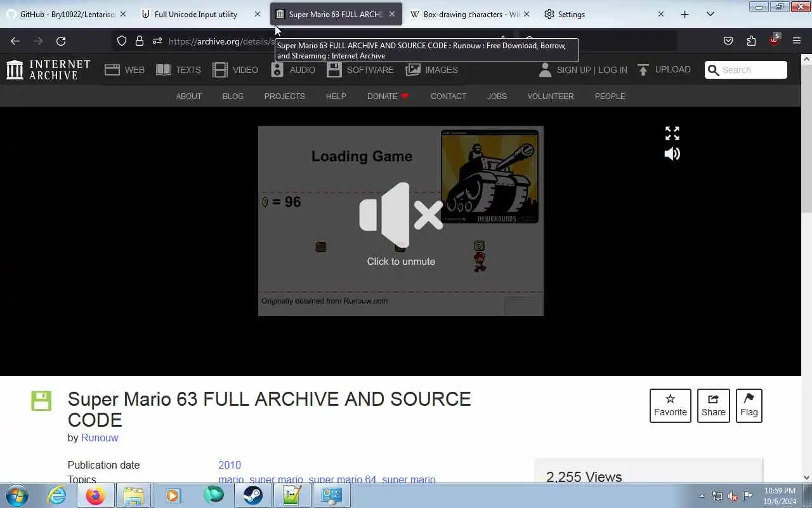Go back using browser back arrow

pos(15,41)
